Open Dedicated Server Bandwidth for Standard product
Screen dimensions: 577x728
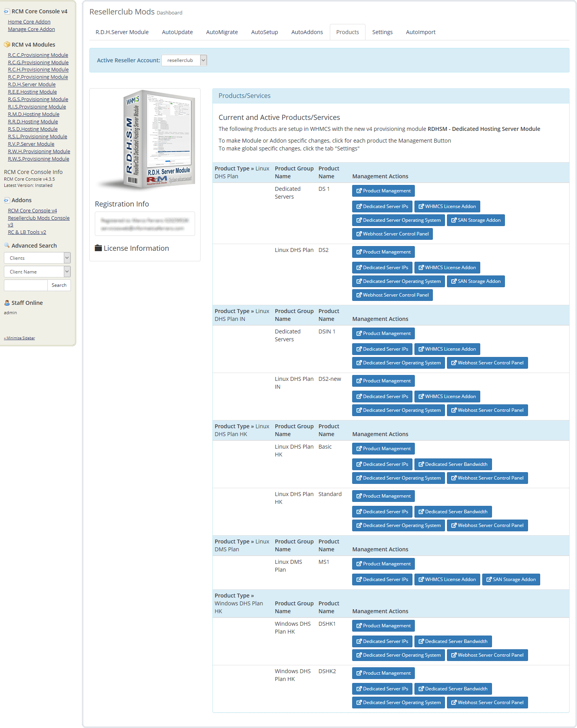point(453,512)
